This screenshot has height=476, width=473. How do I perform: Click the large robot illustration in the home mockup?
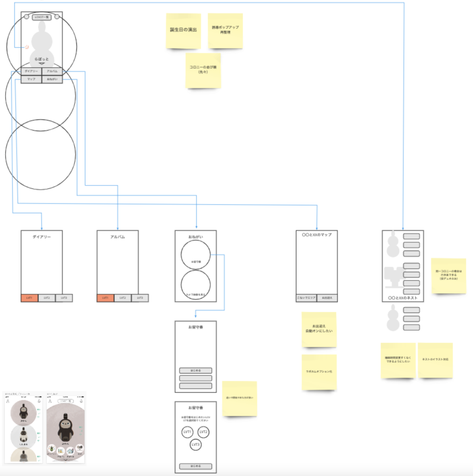click(65, 428)
